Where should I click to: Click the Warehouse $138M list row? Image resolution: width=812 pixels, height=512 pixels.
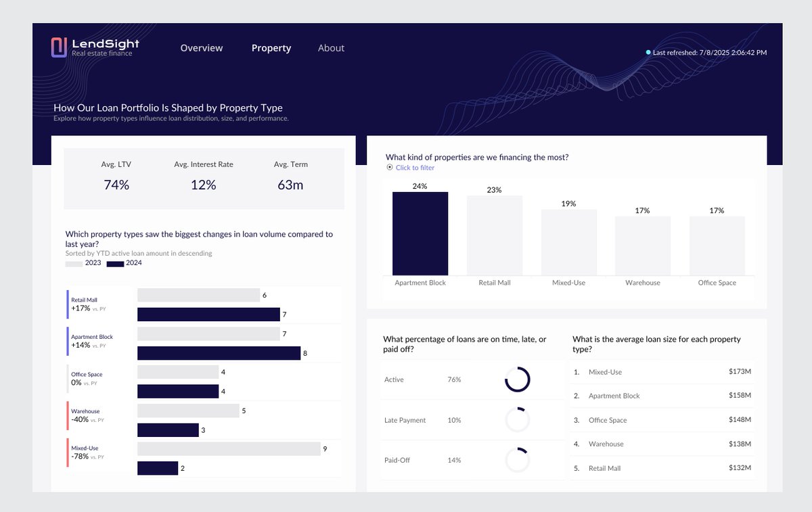(x=662, y=444)
